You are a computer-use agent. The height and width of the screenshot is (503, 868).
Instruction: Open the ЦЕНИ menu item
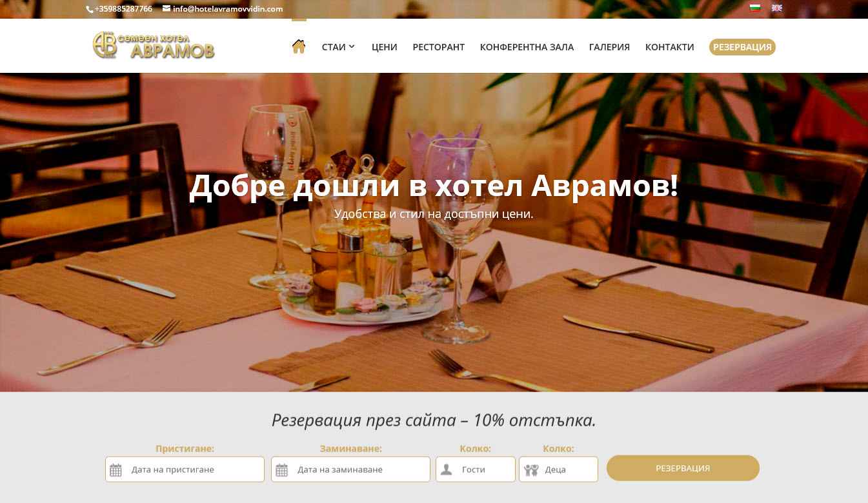pyautogui.click(x=385, y=46)
